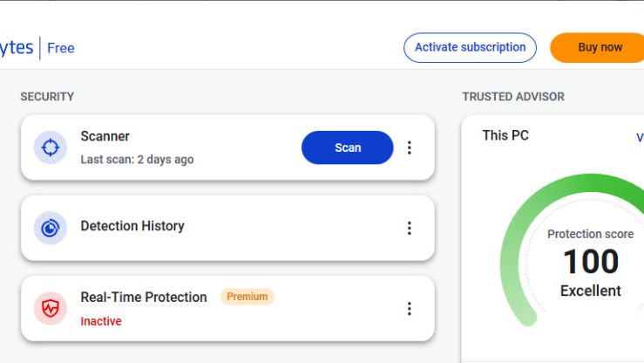Click the red Inactive status text
This screenshot has height=363, width=644.
[x=101, y=321]
